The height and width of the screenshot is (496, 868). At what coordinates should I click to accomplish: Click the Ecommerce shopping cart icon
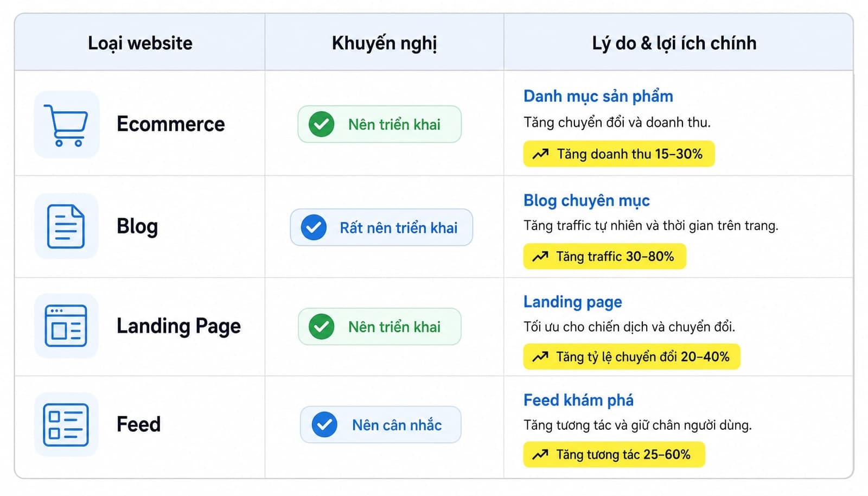[x=66, y=125]
